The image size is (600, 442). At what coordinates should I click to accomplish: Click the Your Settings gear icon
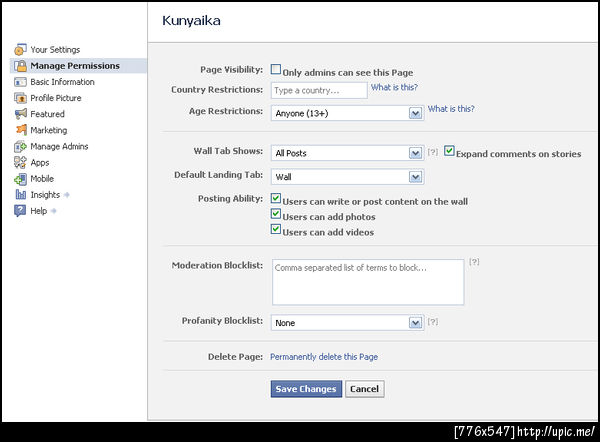[20, 50]
